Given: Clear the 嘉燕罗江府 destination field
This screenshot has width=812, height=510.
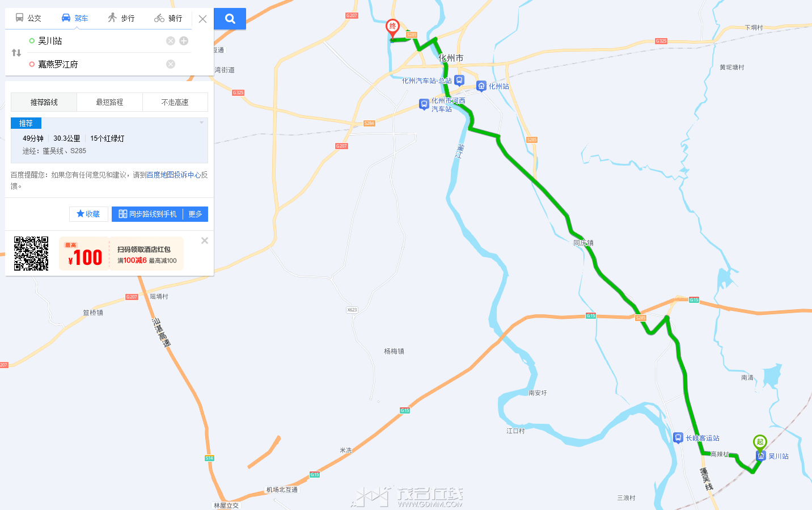Looking at the screenshot, I should coord(171,64).
